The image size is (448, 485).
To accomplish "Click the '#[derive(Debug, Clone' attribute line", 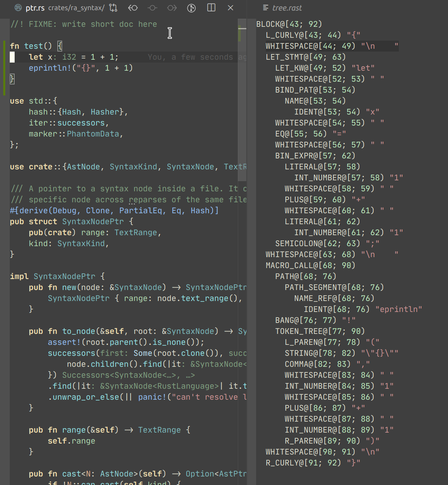I will [114, 211].
